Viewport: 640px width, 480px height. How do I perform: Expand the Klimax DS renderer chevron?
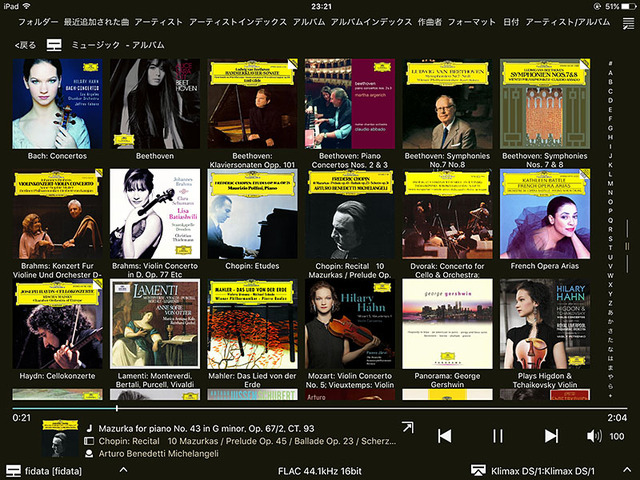pyautogui.click(x=627, y=470)
